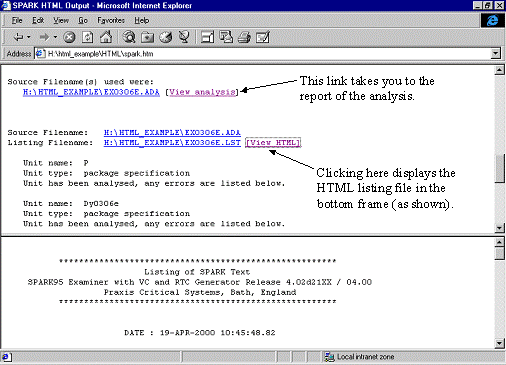The width and height of the screenshot is (506, 365).
Task: Go to the Home page icon
Action: coord(106,37)
